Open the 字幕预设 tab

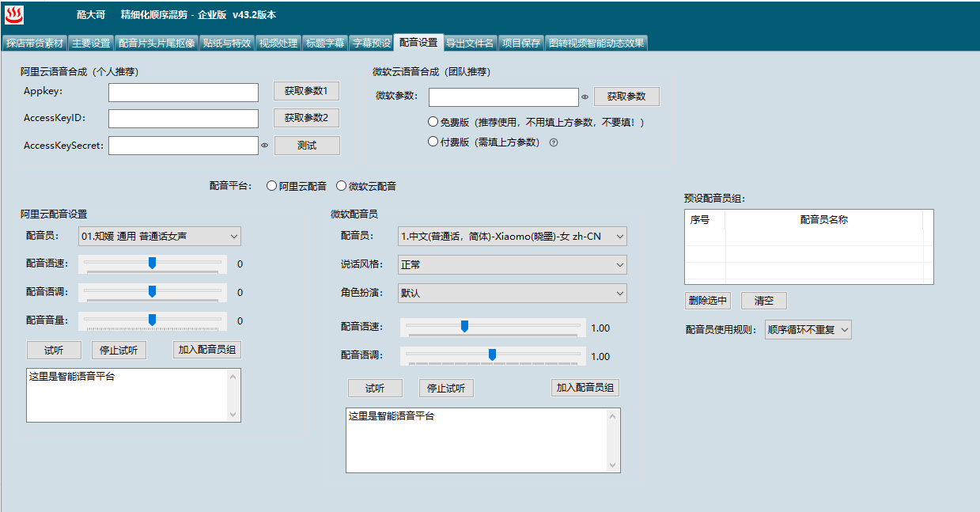point(372,44)
